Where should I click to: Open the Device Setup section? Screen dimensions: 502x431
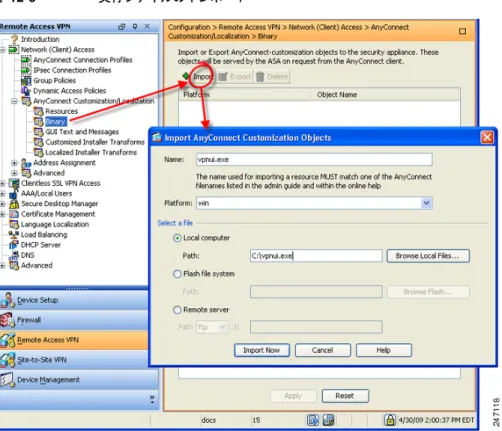pyautogui.click(x=74, y=300)
